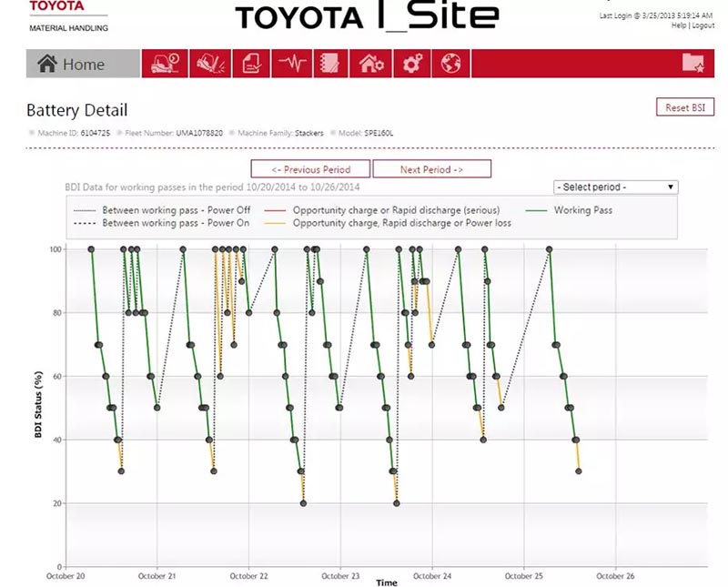Open the pulse waveform activity icon
The width and height of the screenshot is (728, 587).
(x=292, y=64)
